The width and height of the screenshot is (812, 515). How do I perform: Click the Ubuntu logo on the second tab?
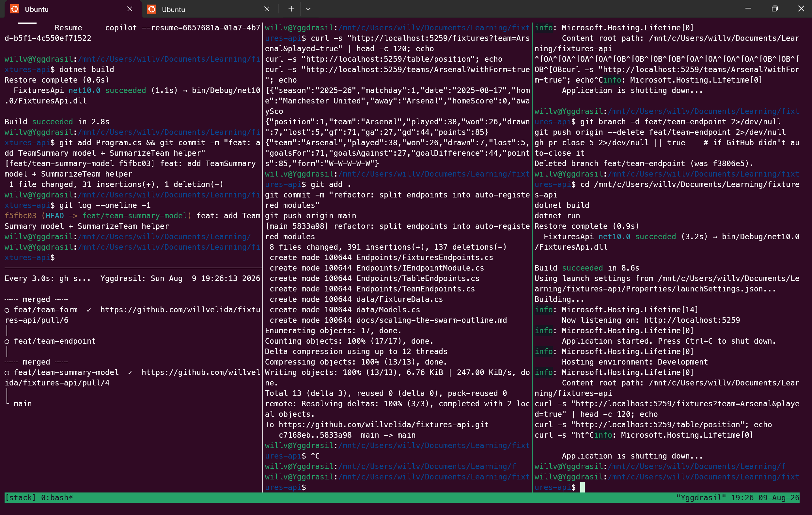152,9
